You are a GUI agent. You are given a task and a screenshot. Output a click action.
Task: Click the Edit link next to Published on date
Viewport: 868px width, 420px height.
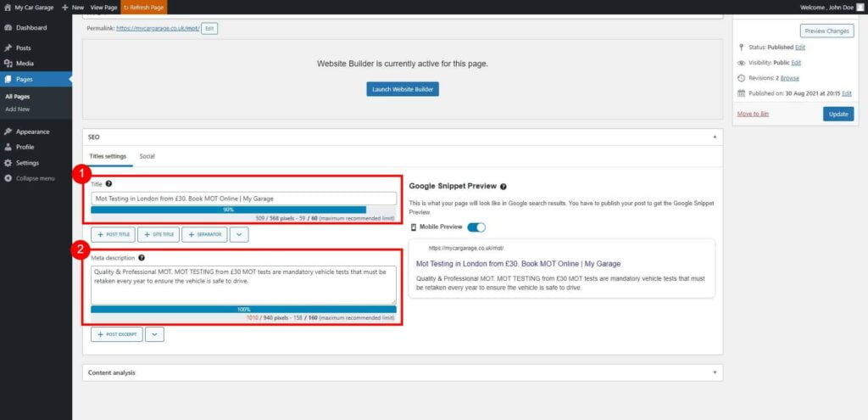(x=847, y=93)
